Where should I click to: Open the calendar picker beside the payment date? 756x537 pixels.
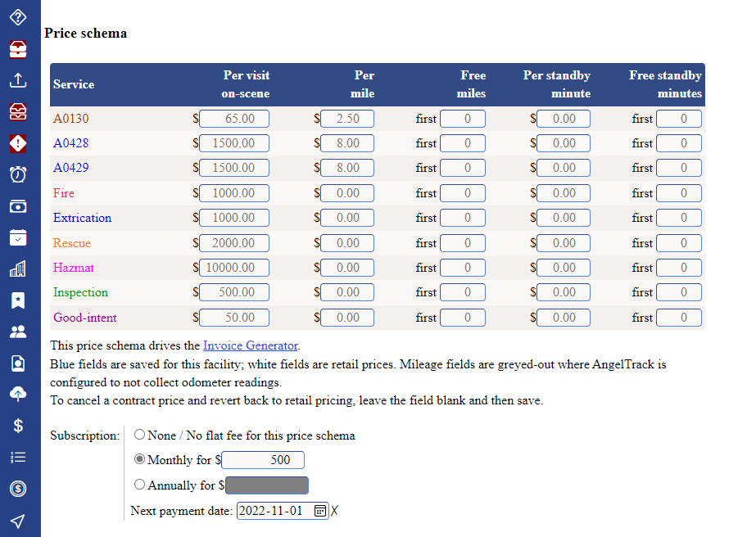[319, 510]
